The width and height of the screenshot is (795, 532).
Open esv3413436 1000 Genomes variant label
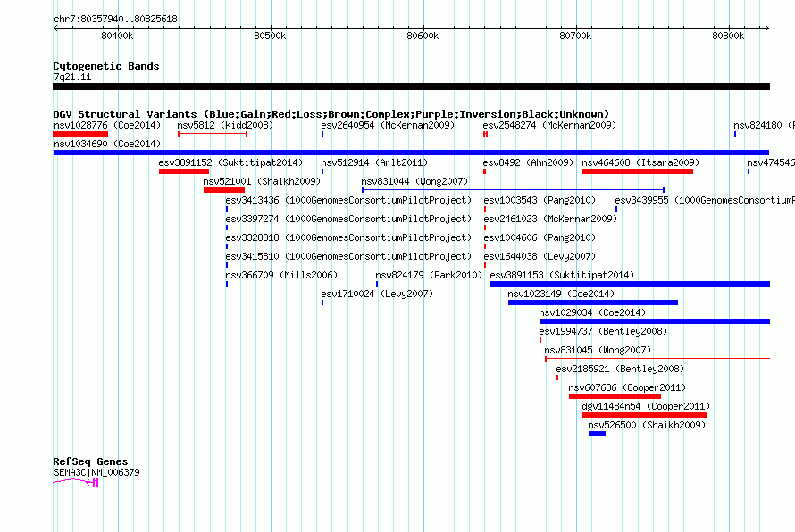[348, 200]
